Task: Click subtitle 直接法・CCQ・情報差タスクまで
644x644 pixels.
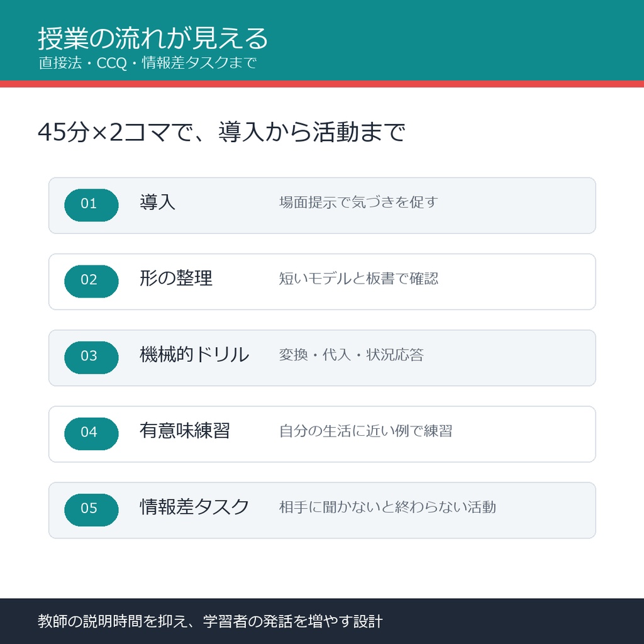Action: pos(148,63)
